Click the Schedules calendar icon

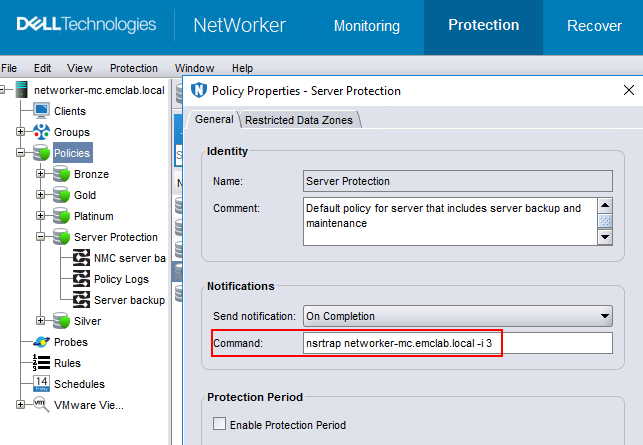pos(41,384)
